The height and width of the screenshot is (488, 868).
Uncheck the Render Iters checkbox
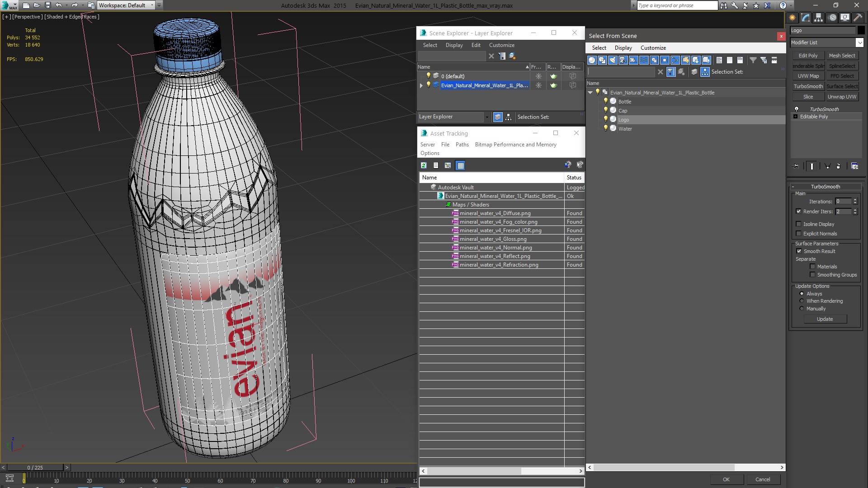coord(798,211)
